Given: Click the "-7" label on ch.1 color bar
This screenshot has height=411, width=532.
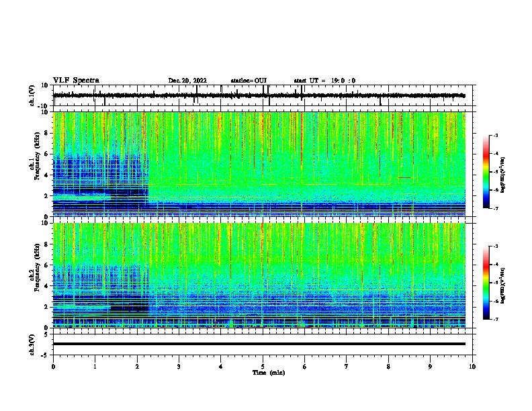Looking at the screenshot, I should click(496, 208).
